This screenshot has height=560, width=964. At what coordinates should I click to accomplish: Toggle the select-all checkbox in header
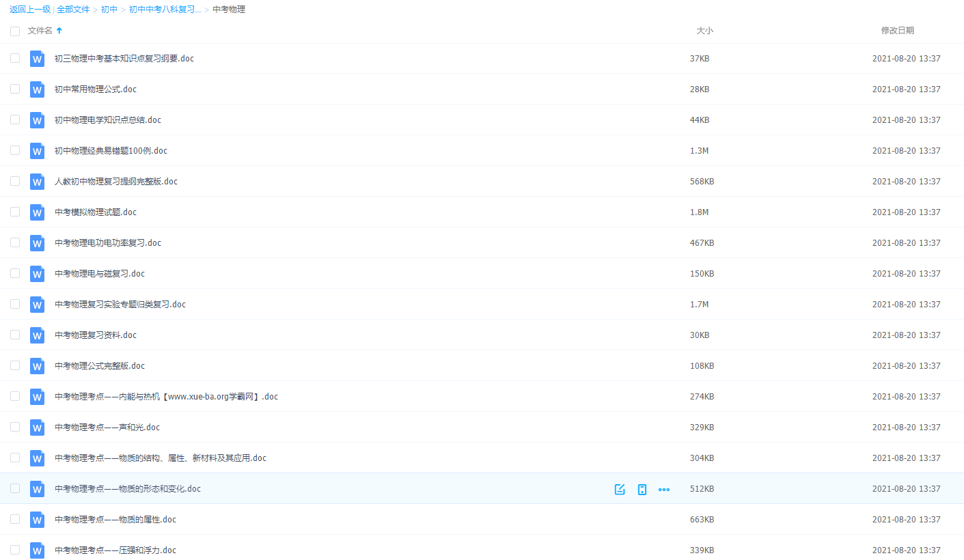[15, 31]
